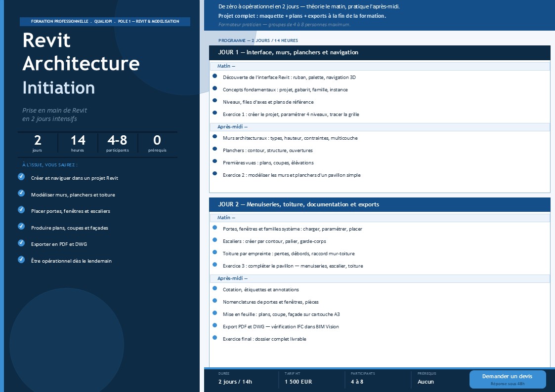Click 'PROGRAMME — 2 JOURS / 14 HEURES' label

[258, 40]
